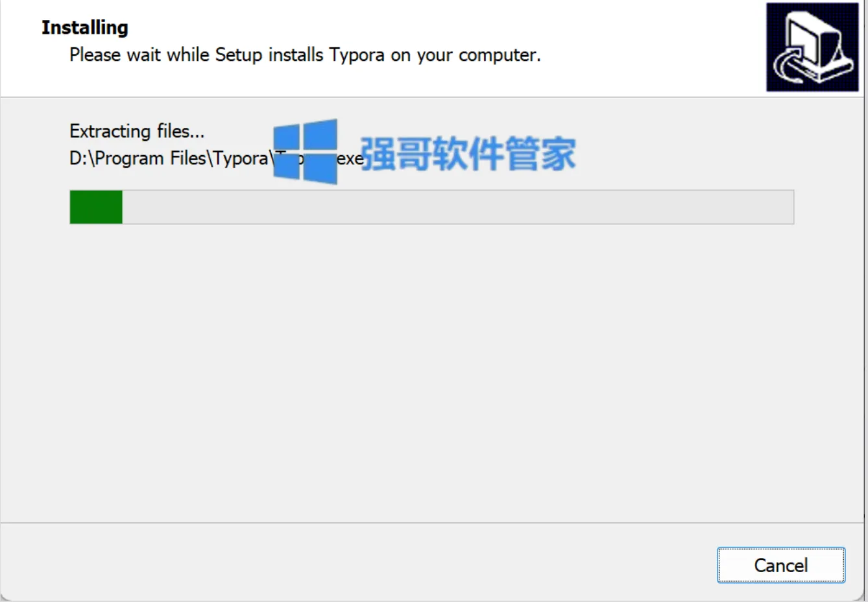
Task: Click the Please wait while Setup installs sentence
Action: pyautogui.click(x=305, y=55)
